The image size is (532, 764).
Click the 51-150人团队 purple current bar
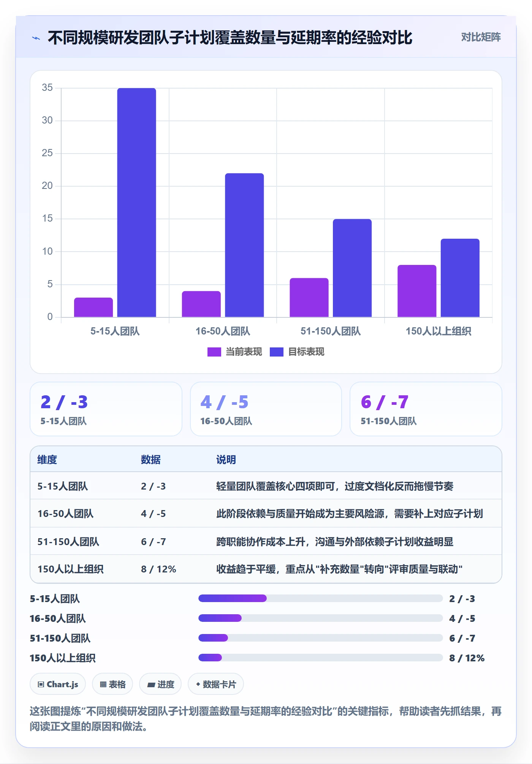tap(309, 298)
